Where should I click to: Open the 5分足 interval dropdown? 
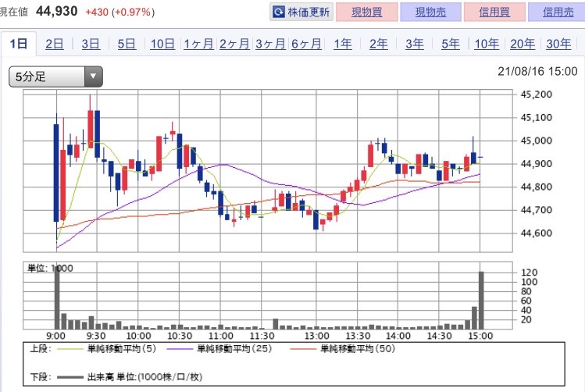click(55, 77)
